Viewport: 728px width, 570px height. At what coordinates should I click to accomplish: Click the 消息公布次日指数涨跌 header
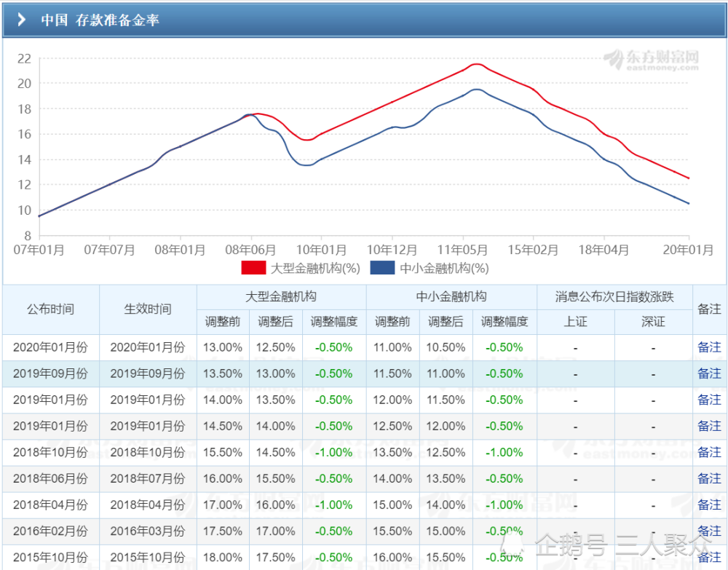click(614, 297)
